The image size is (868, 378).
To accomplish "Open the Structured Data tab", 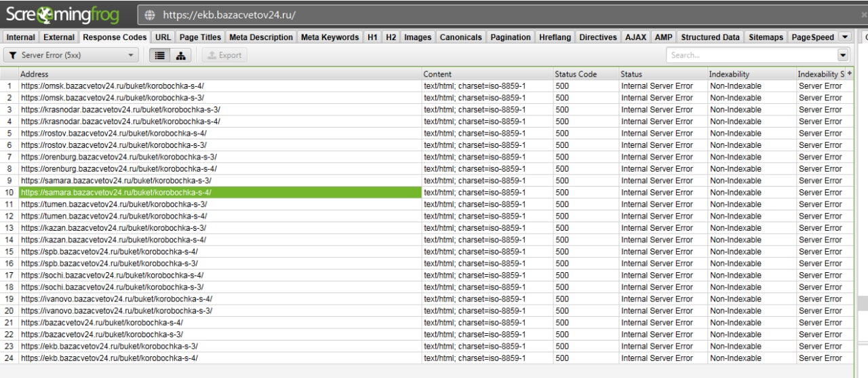I will (x=710, y=37).
